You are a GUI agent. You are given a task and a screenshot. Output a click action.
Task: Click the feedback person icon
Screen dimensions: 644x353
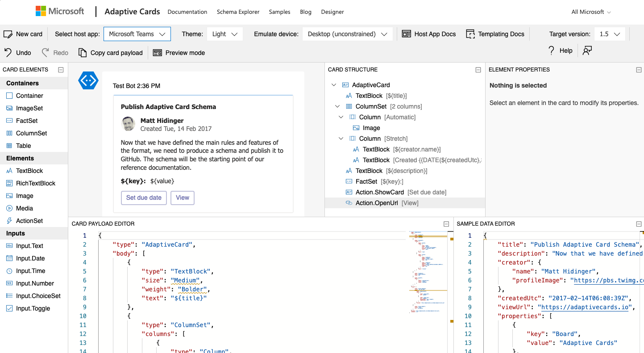click(x=587, y=50)
